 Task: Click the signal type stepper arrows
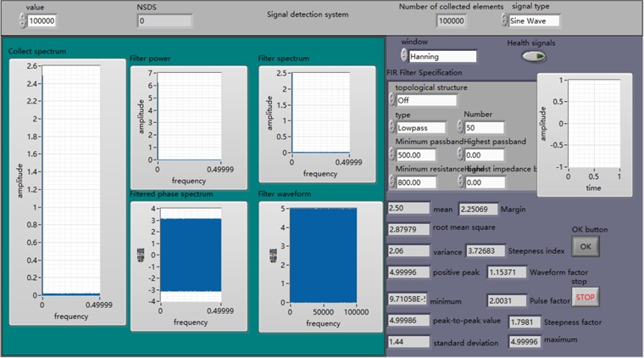coord(504,20)
